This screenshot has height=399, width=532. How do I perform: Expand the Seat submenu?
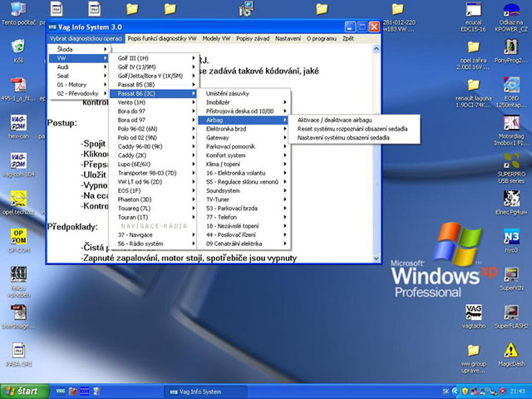[x=79, y=76]
